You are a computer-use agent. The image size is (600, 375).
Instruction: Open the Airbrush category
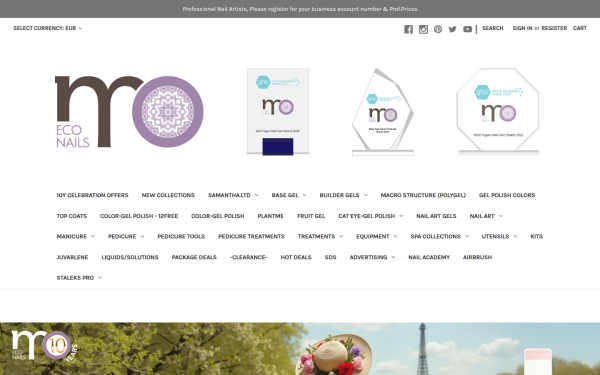tap(478, 257)
